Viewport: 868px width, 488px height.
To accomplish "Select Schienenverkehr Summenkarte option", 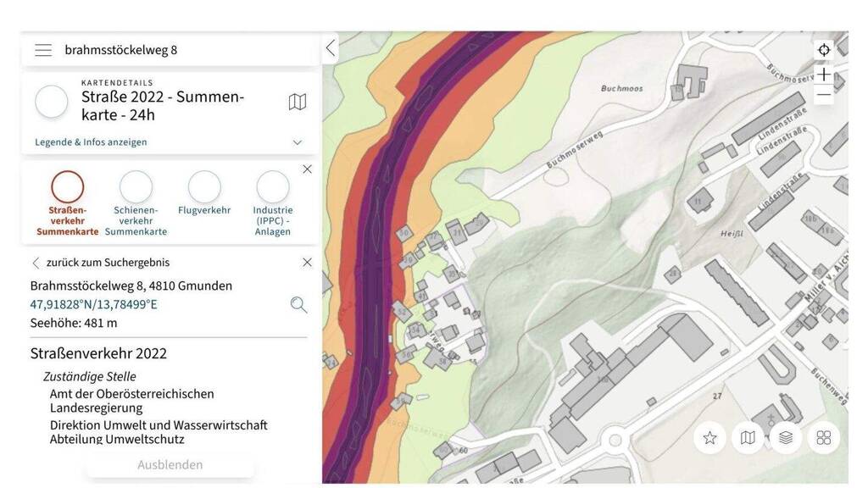I will click(x=136, y=187).
